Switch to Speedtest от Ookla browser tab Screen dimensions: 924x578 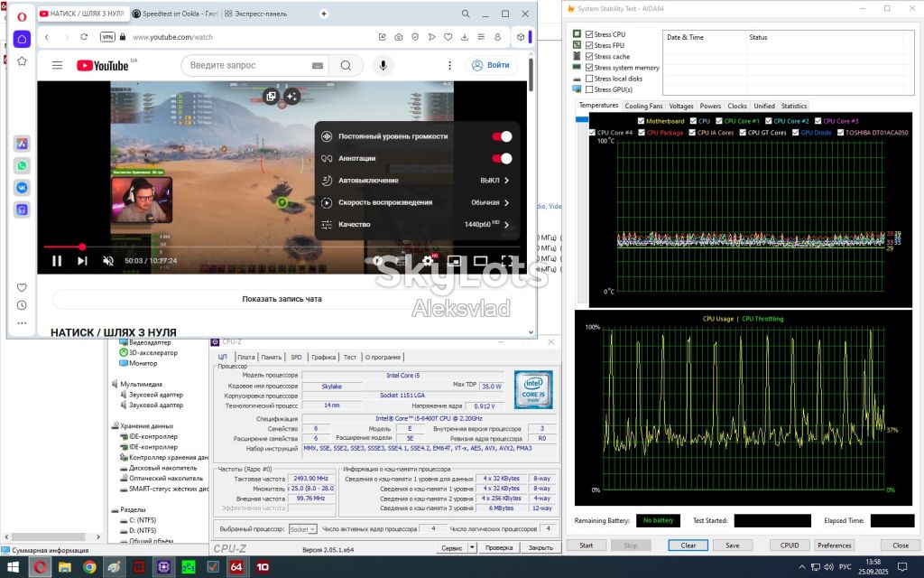tap(174, 14)
